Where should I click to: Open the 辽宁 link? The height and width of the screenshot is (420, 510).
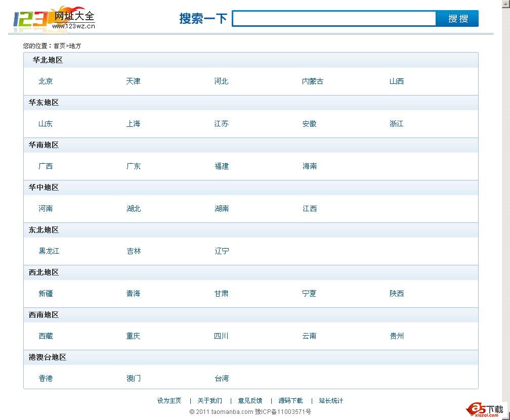click(x=222, y=251)
